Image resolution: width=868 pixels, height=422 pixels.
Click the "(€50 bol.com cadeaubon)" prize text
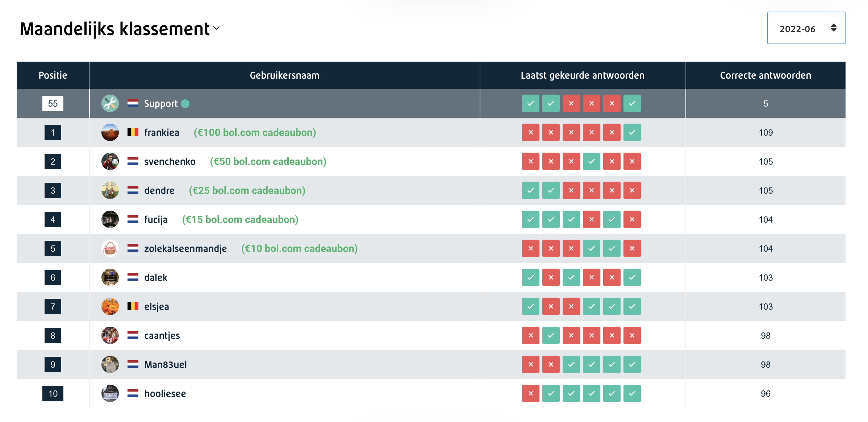(x=268, y=161)
